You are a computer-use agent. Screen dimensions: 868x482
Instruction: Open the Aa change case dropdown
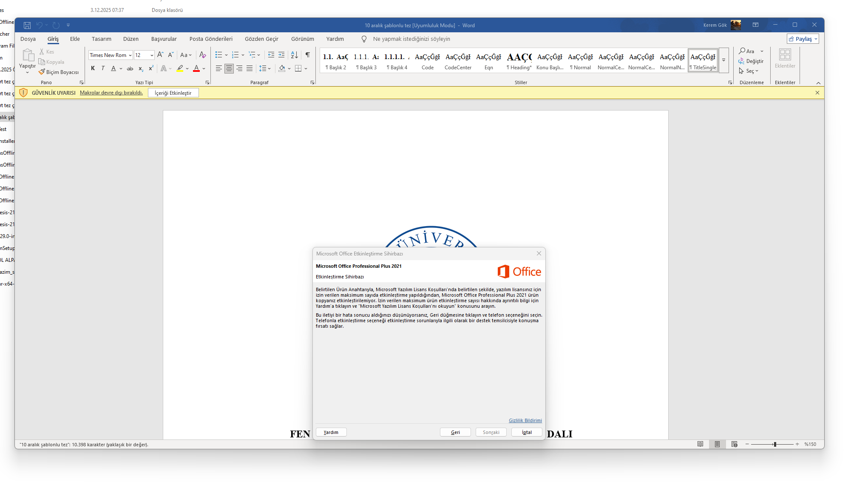pyautogui.click(x=186, y=55)
